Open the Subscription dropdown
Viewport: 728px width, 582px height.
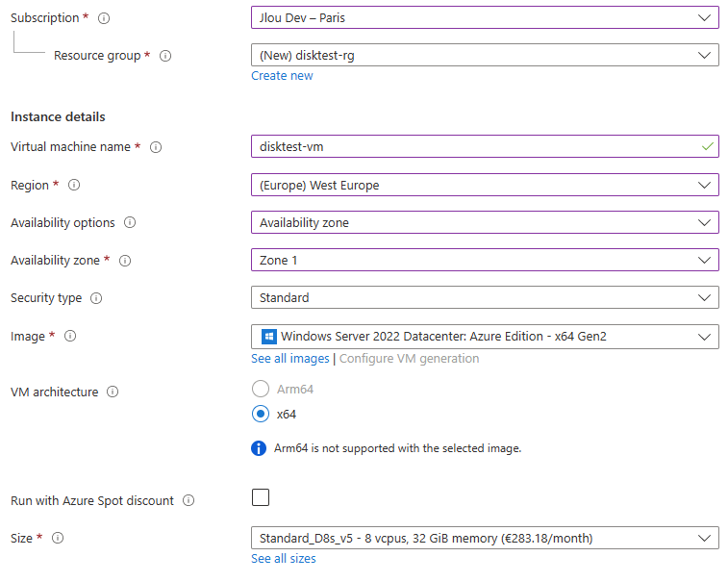485,17
